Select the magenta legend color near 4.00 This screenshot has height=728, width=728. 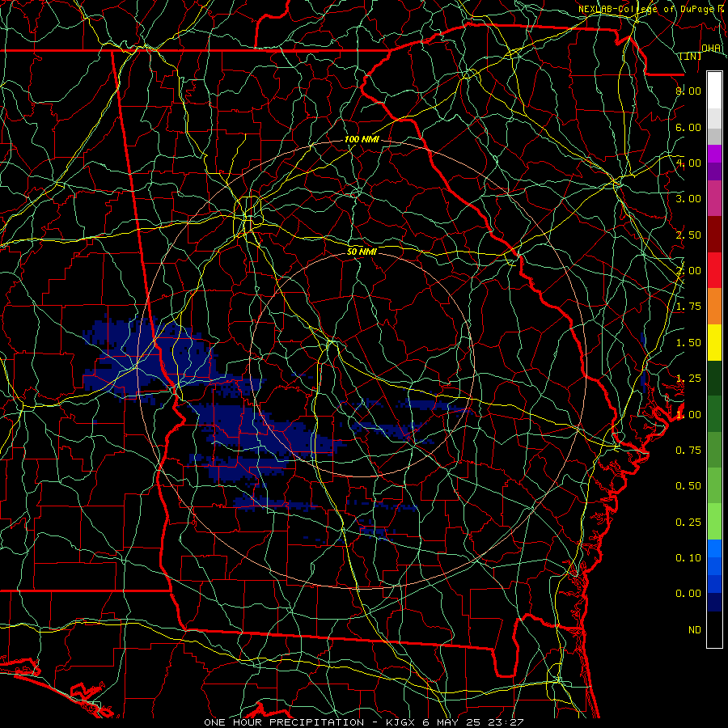[x=714, y=154]
